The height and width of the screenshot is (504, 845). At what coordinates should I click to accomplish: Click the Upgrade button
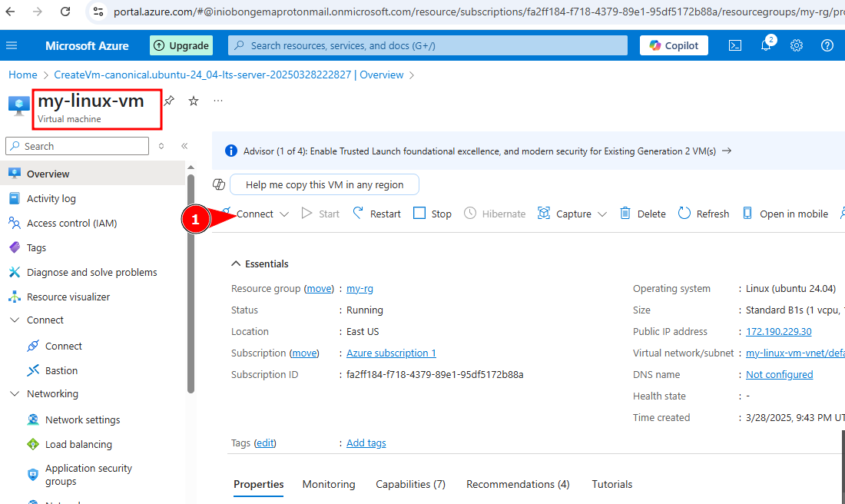pyautogui.click(x=181, y=46)
